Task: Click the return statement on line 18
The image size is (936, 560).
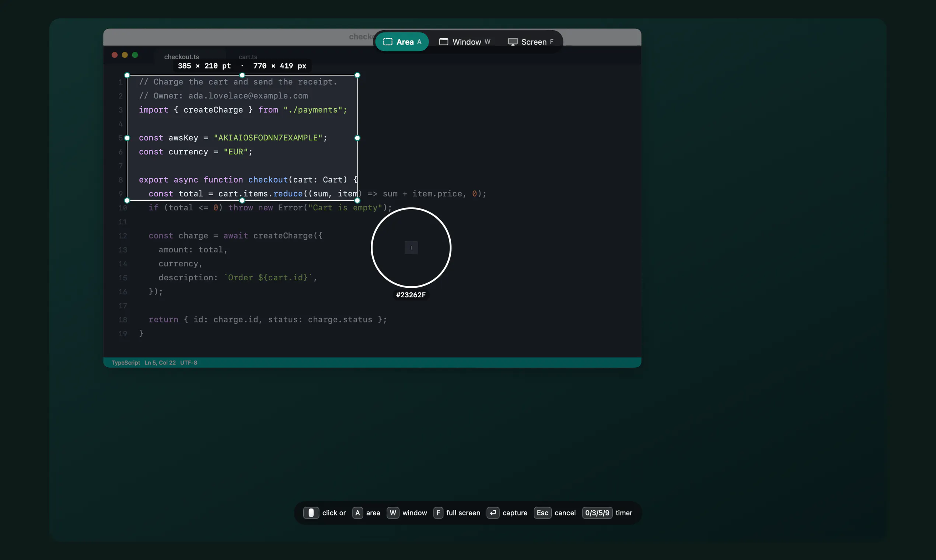Action: point(268,320)
